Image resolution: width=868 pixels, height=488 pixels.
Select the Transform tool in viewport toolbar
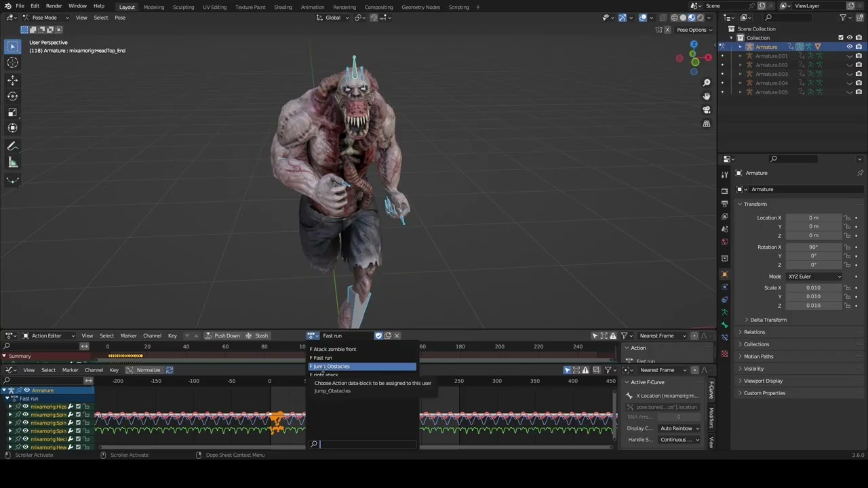tap(12, 128)
